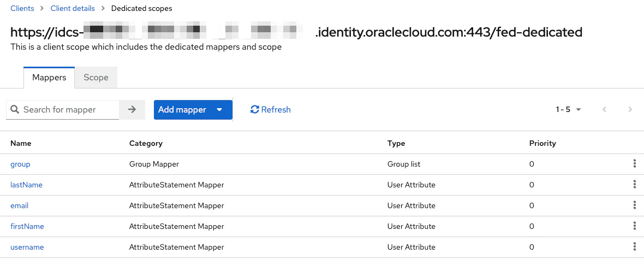Click the Type column header
The image size is (644, 271).
pos(396,143)
